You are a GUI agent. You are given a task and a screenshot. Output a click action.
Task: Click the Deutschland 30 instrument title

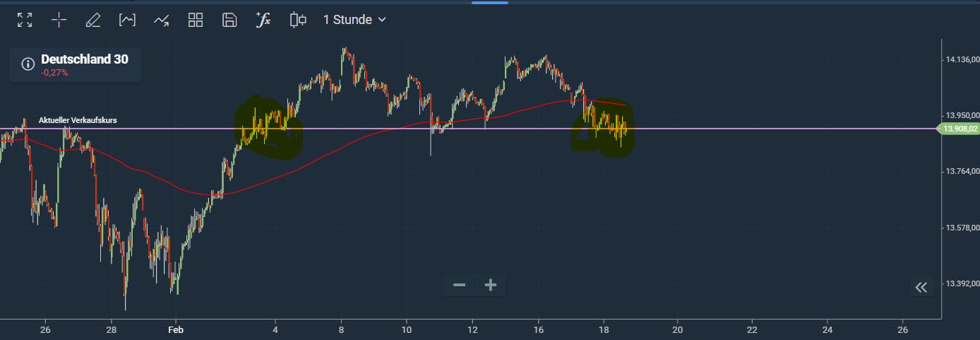point(85,59)
